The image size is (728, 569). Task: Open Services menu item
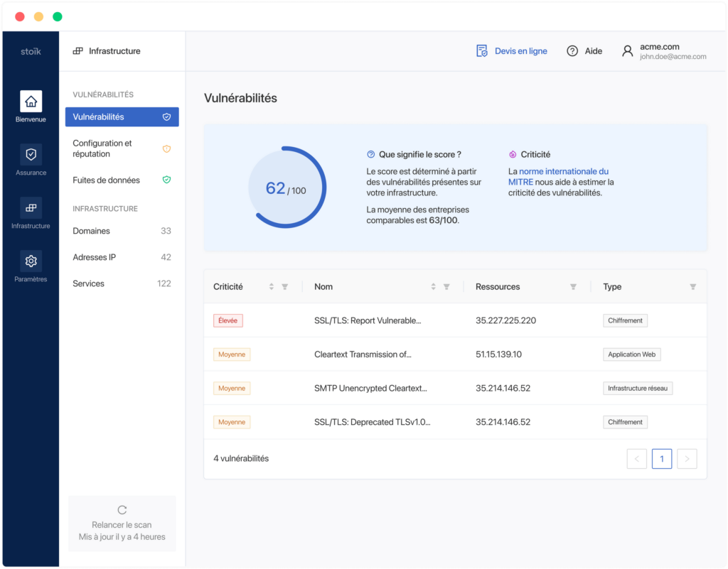coord(122,284)
